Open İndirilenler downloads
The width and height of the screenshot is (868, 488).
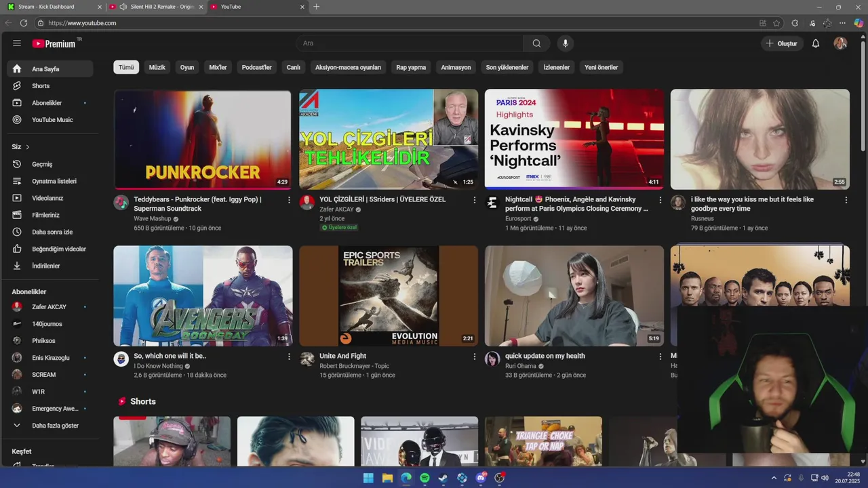click(x=50, y=266)
